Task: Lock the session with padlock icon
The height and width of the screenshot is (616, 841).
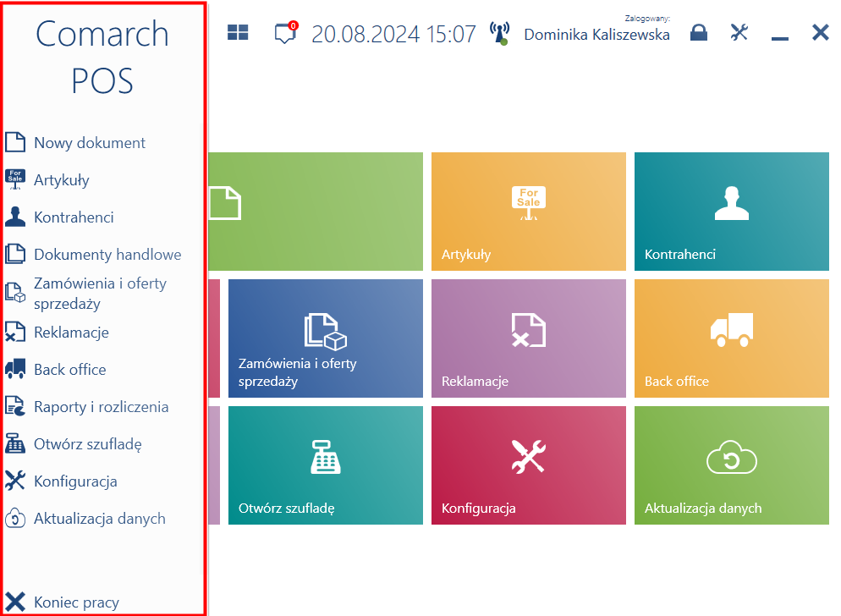Action: tap(698, 33)
